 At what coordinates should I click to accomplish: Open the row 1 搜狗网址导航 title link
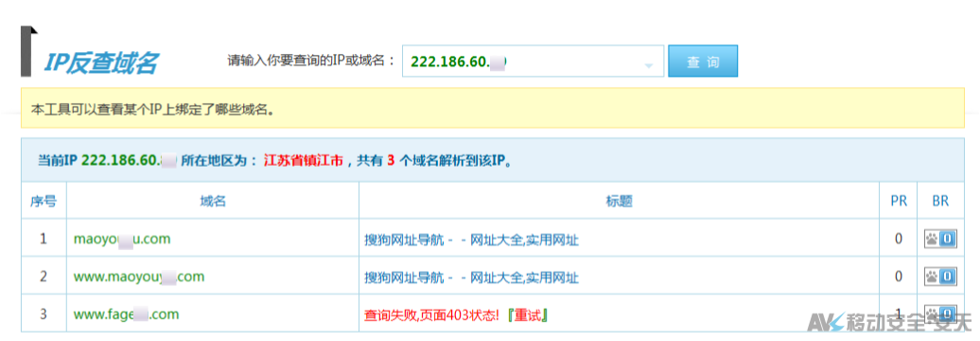click(x=471, y=240)
